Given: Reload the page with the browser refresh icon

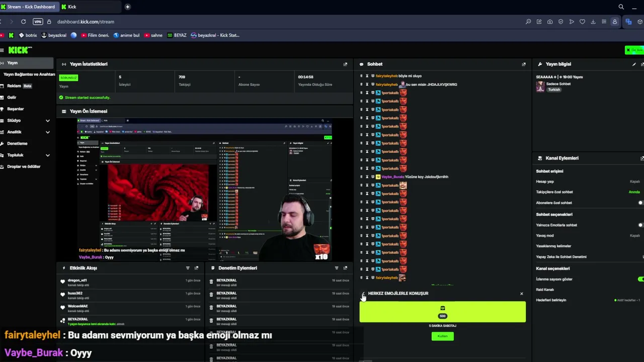Looking at the screenshot, I should coord(23,22).
